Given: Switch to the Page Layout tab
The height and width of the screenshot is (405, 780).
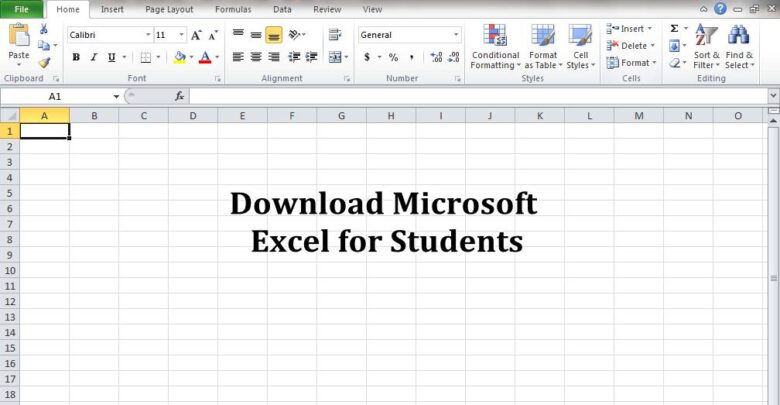Looking at the screenshot, I should click(169, 9).
